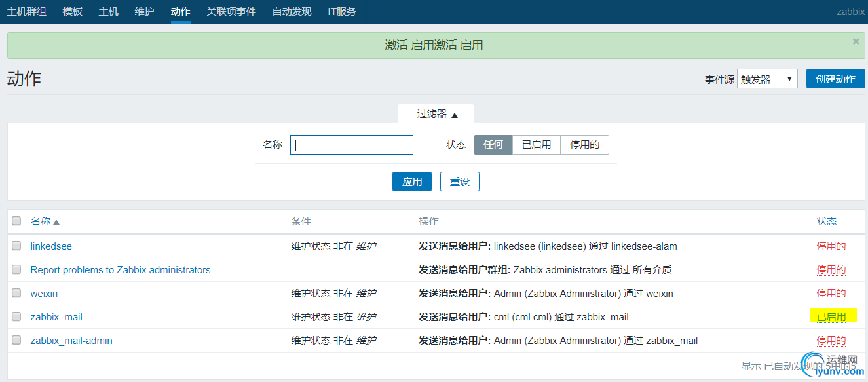Open the 事件源 dropdown showing 触发器
Image resolution: width=868 pixels, height=382 pixels.
tap(767, 79)
